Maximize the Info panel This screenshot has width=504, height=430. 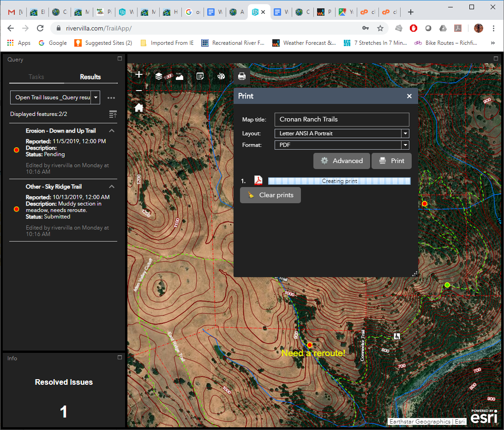[120, 357]
